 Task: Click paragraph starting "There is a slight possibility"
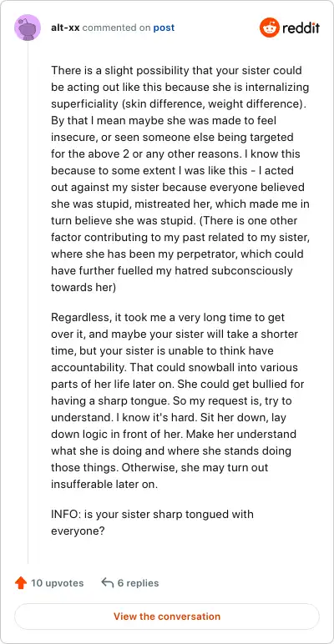(x=180, y=179)
